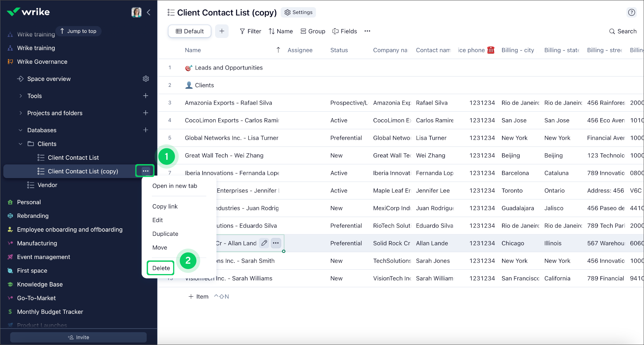Viewport: 644px width, 345px height.
Task: Collapse the Databases section
Action: pos(21,130)
